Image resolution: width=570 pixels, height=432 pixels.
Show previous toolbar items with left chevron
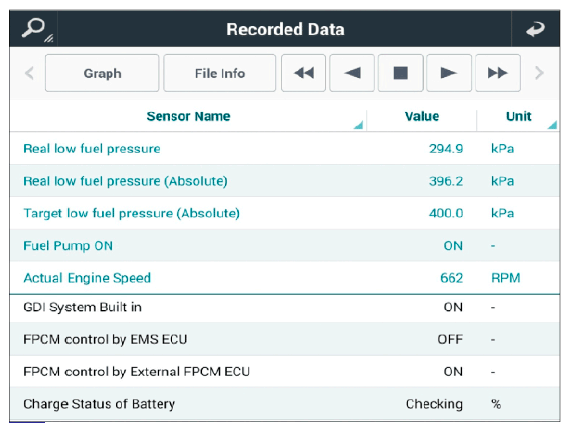point(29,73)
